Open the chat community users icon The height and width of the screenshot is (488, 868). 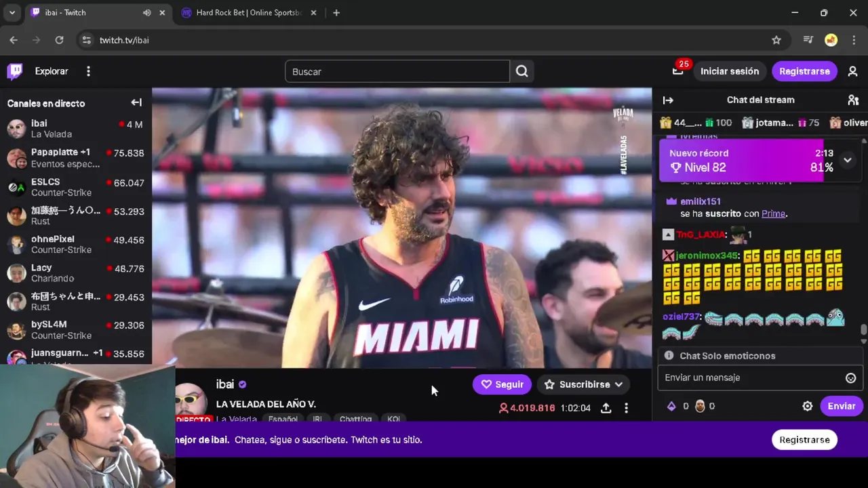(x=853, y=100)
